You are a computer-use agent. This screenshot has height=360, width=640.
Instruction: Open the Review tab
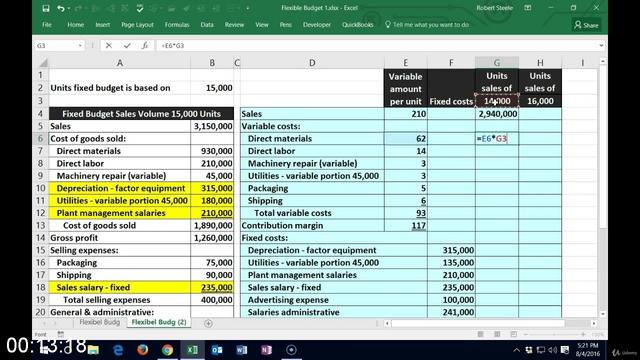click(234, 25)
